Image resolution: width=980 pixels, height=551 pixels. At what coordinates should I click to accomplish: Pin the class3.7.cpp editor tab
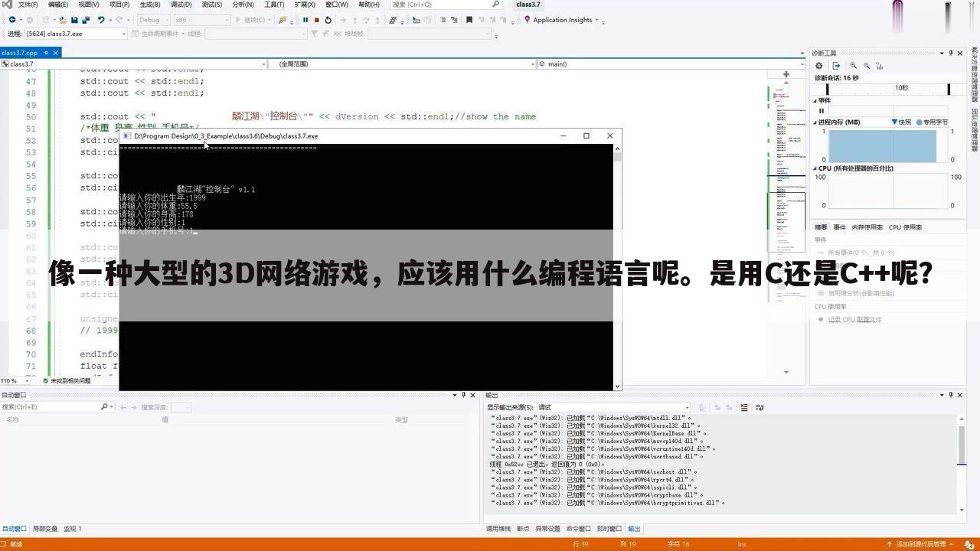coord(46,53)
